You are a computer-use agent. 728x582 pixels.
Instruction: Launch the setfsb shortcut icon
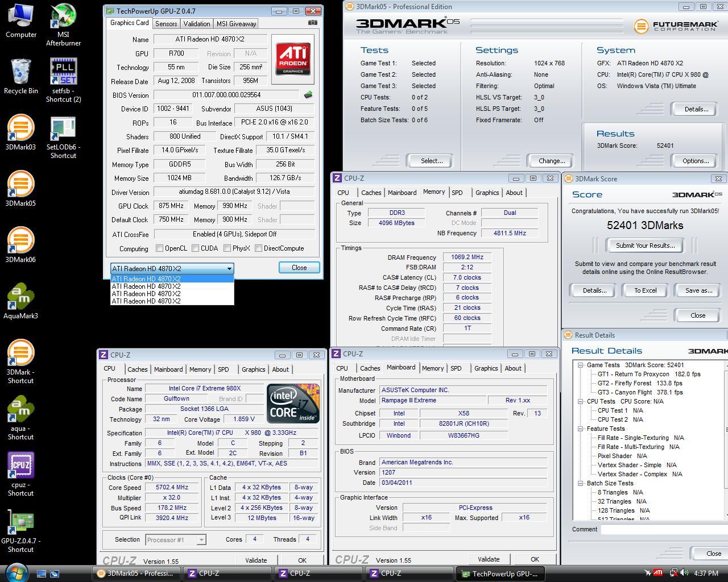tap(63, 80)
